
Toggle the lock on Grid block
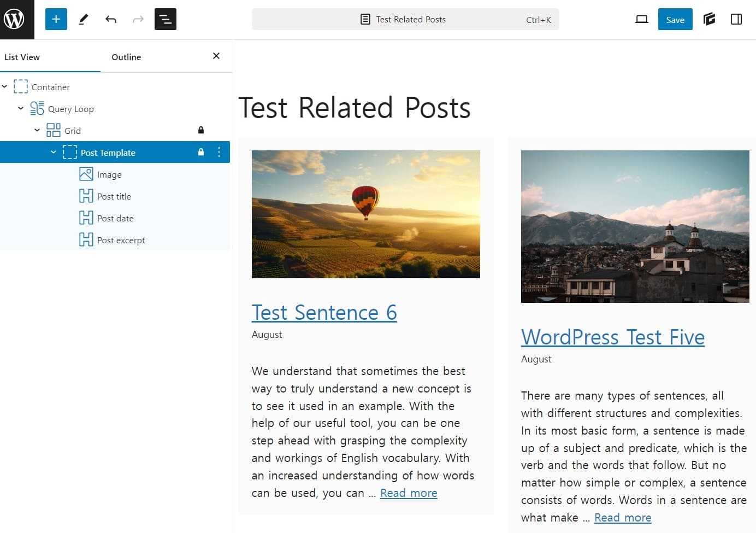(x=201, y=130)
